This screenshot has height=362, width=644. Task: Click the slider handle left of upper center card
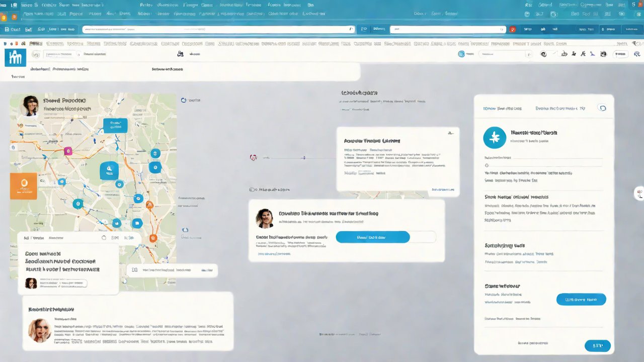(304, 158)
